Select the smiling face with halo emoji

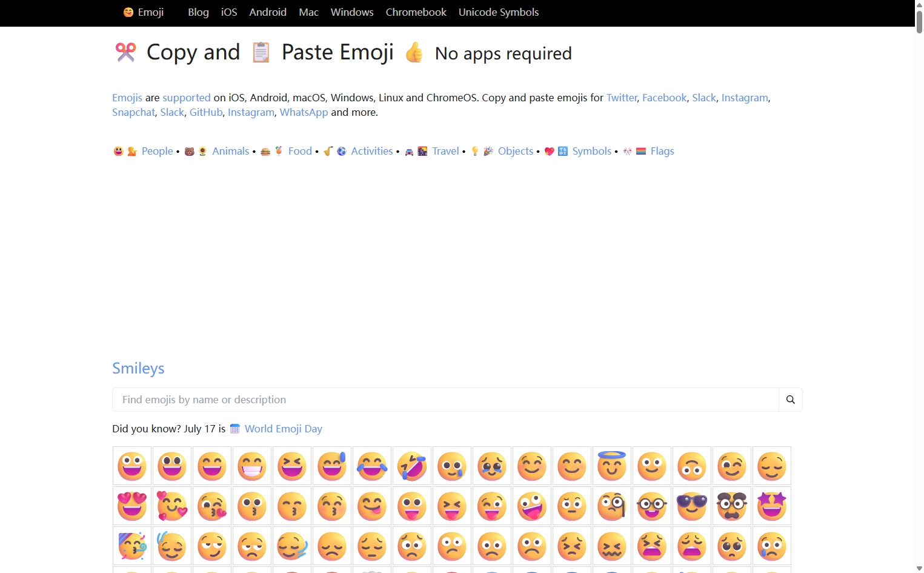[x=612, y=466]
